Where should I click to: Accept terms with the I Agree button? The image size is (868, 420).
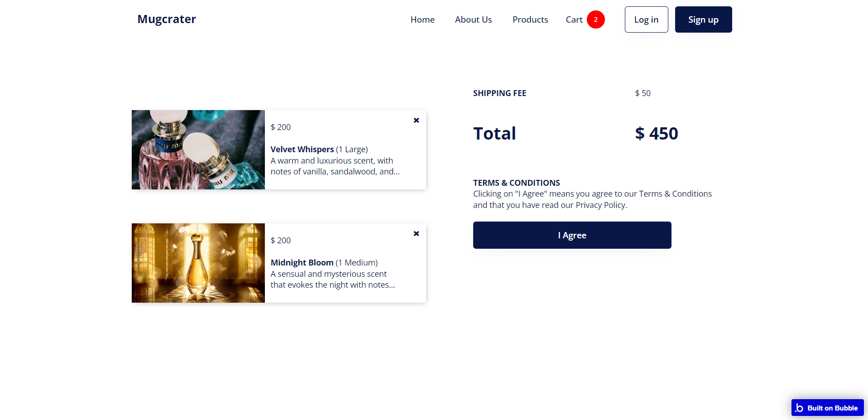click(572, 235)
